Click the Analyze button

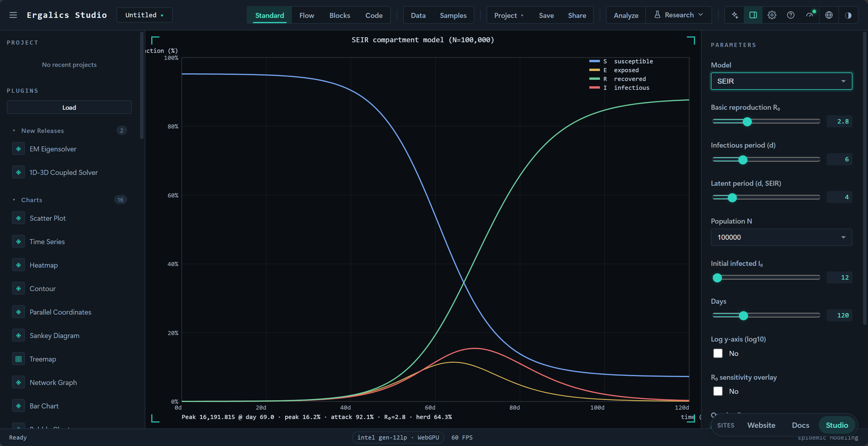626,15
